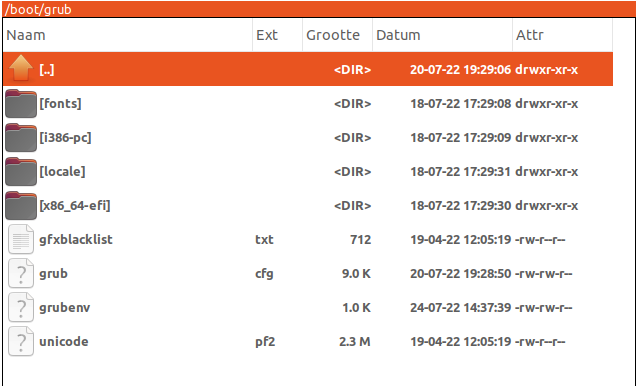Click the grub.cfg unknown file icon

[21, 273]
